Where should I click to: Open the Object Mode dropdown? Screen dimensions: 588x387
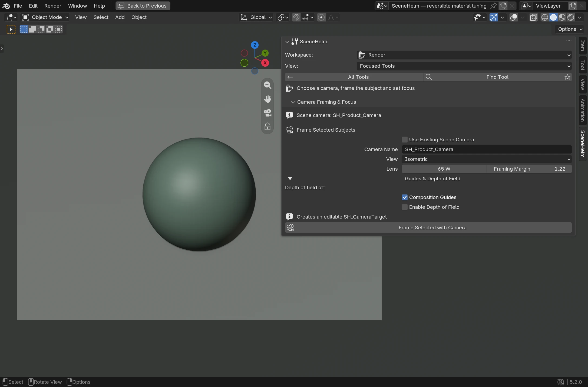pyautogui.click(x=45, y=17)
